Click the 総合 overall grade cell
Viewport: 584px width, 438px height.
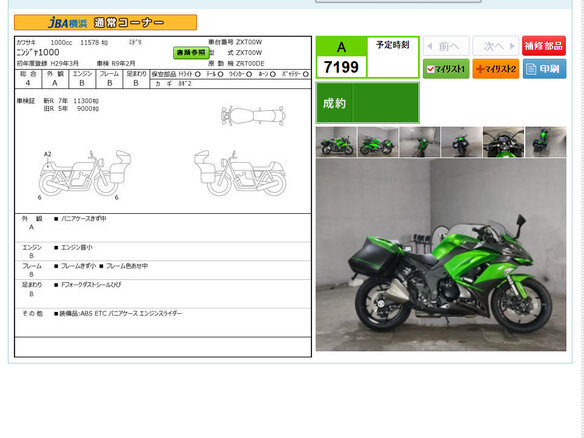(x=28, y=79)
